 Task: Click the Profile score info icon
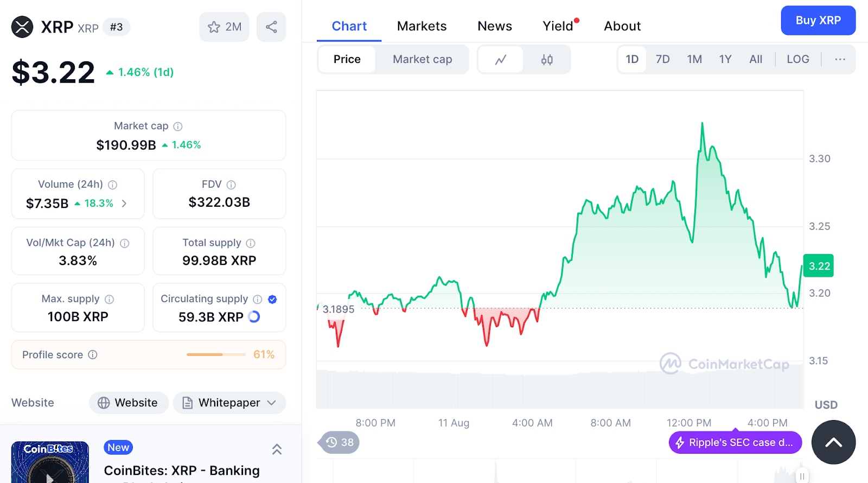tap(93, 355)
